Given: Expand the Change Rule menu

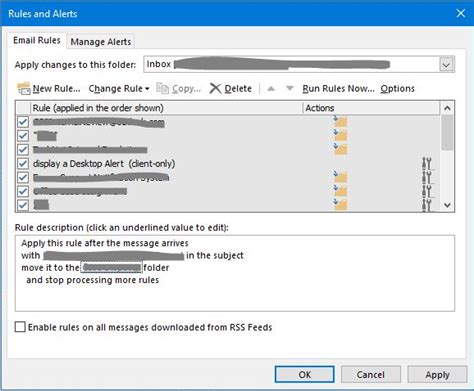Looking at the screenshot, I should click(119, 89).
